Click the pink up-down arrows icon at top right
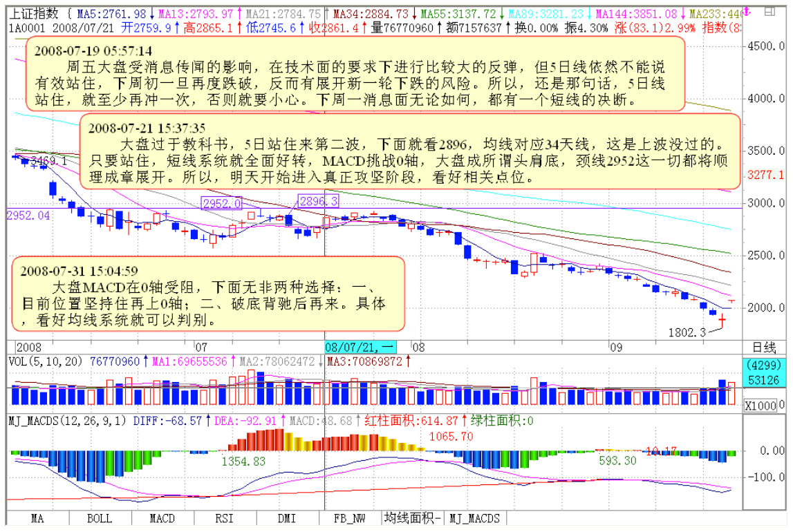793x532 pixels. point(747,12)
